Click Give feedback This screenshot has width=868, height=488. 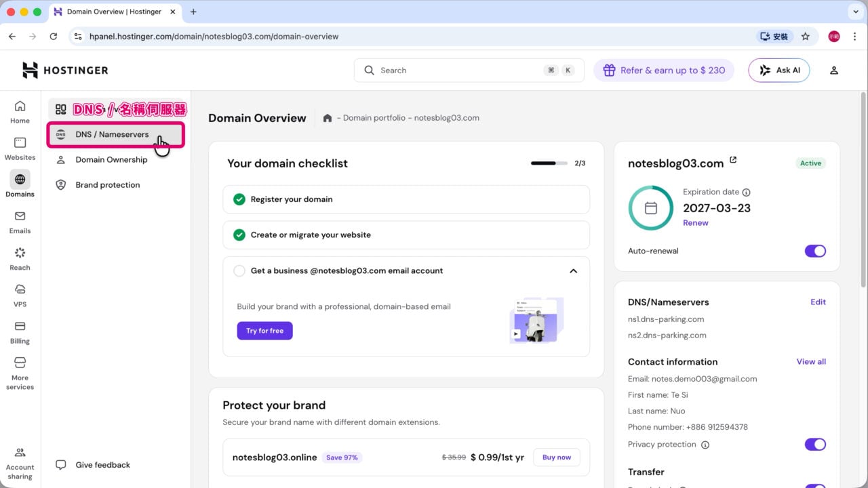tap(93, 465)
